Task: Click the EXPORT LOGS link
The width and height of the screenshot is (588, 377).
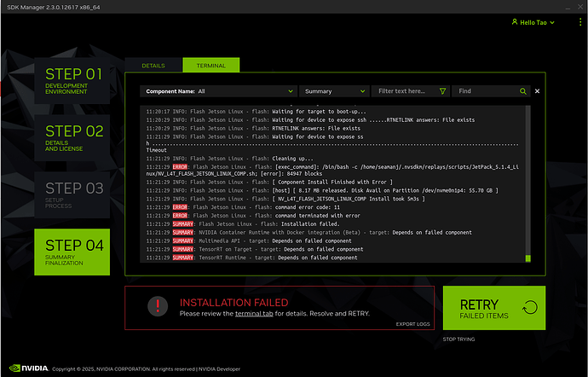Action: pyautogui.click(x=412, y=324)
